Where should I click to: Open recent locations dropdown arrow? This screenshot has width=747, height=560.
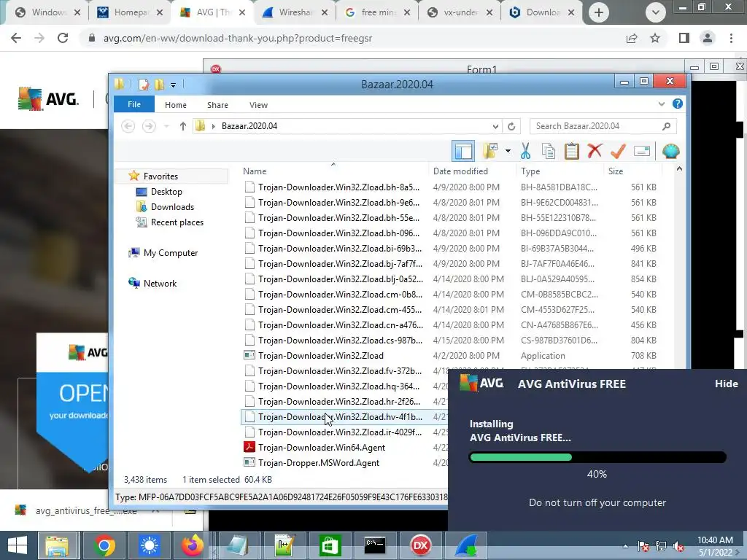coord(166,126)
